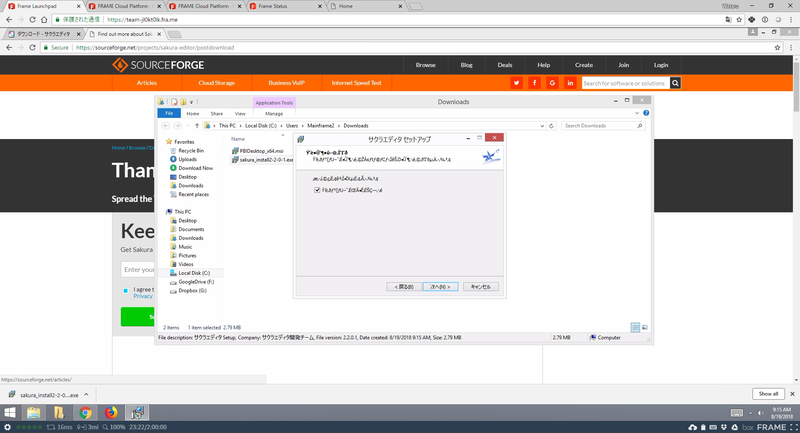
Task: Click on-screen keyboard tray icon
Action: [737, 413]
